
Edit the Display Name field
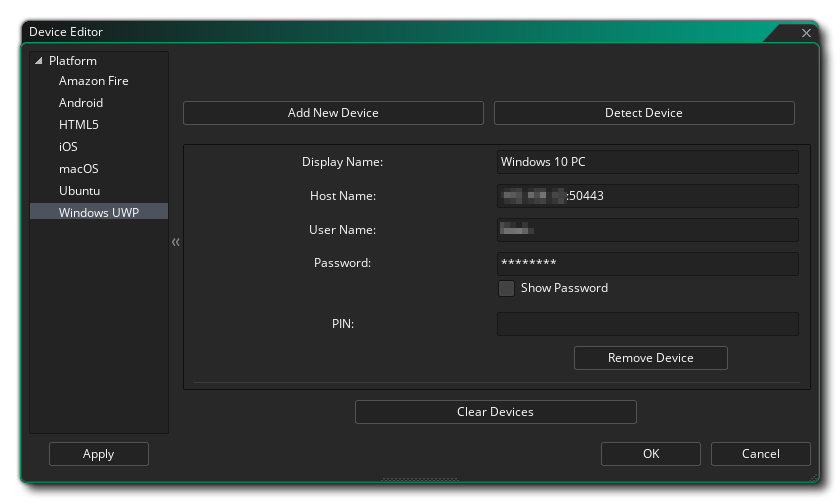point(648,162)
